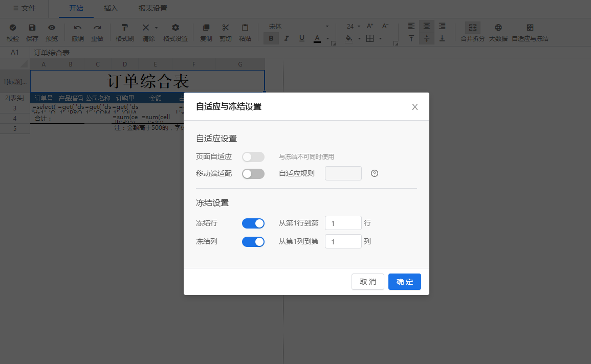
Task: Select row header 2[表头]
Action: pyautogui.click(x=15, y=98)
